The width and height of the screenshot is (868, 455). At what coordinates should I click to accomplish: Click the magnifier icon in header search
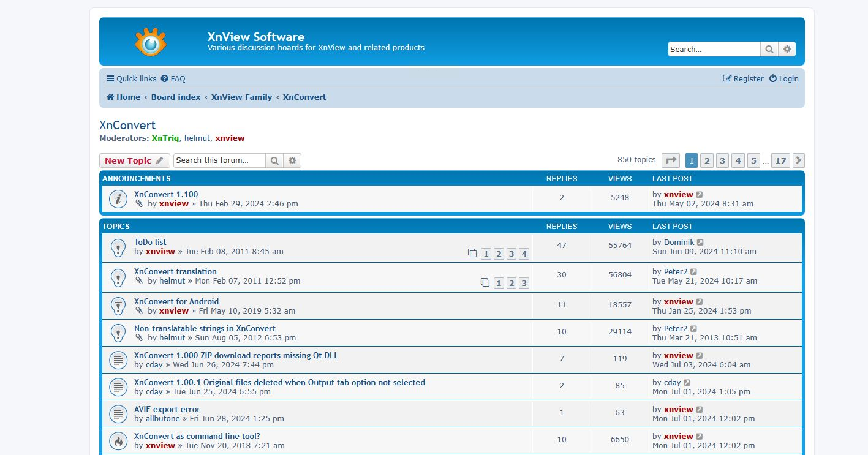tap(769, 50)
